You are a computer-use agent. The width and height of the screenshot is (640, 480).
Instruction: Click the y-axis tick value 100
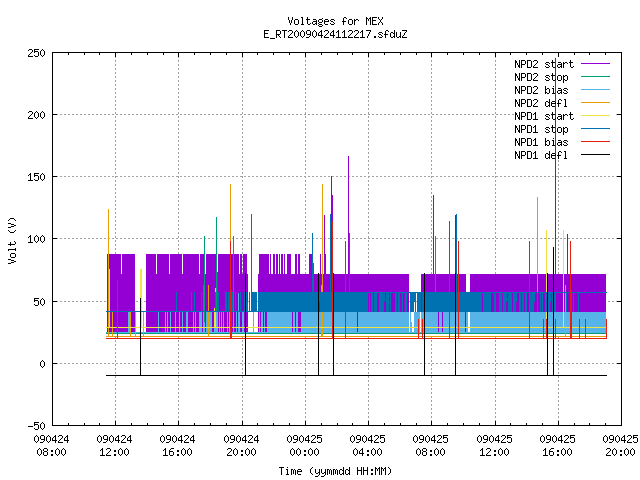tap(36, 239)
